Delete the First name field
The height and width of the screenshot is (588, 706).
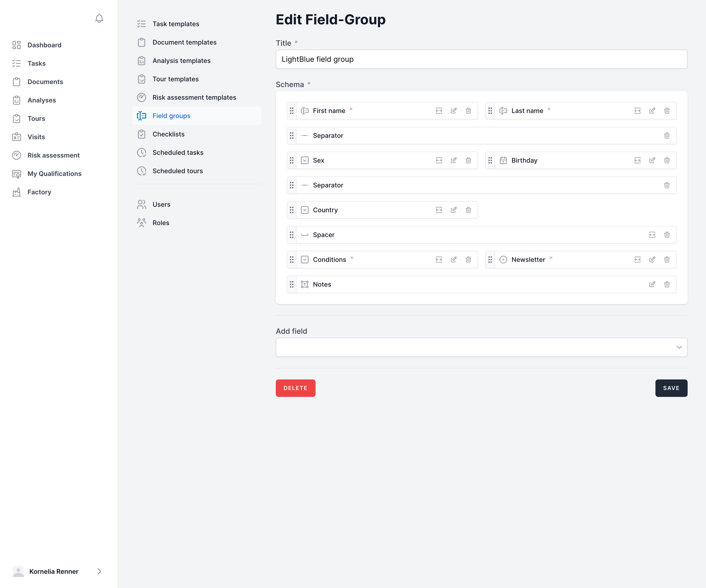(x=468, y=111)
